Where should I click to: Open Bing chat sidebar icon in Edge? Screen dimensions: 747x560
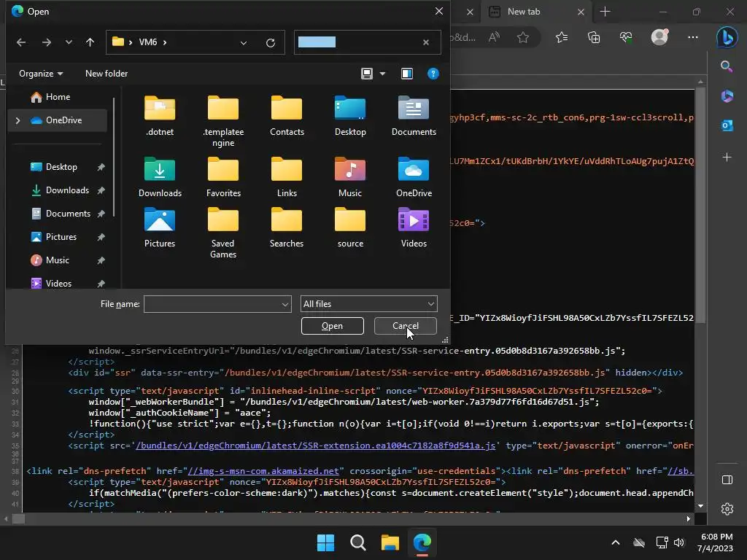click(x=727, y=38)
